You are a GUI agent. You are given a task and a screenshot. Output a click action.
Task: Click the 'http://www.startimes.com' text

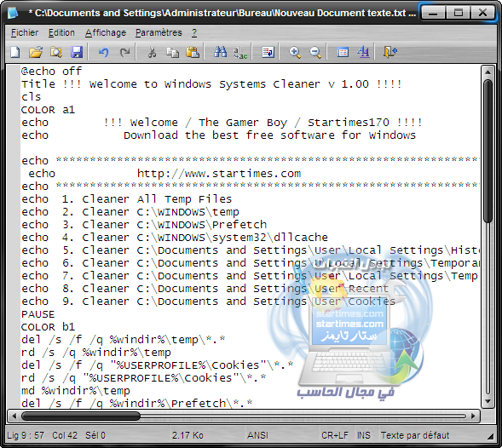click(219, 174)
